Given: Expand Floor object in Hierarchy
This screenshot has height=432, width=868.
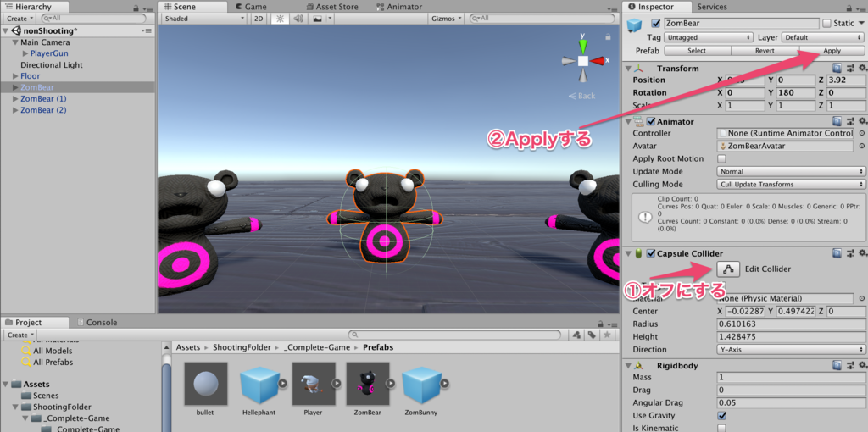Looking at the screenshot, I should point(15,76).
